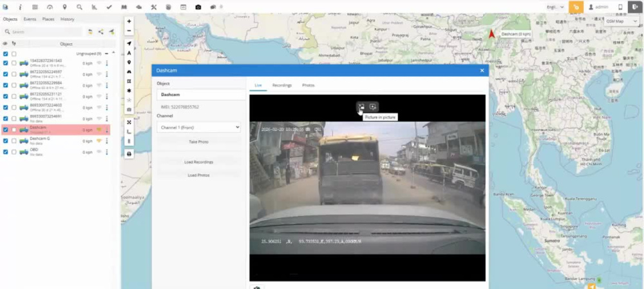Viewport: 644px width, 289px height.
Task: Collapse the Ungrouped (9) group with minus
Action: click(107, 54)
